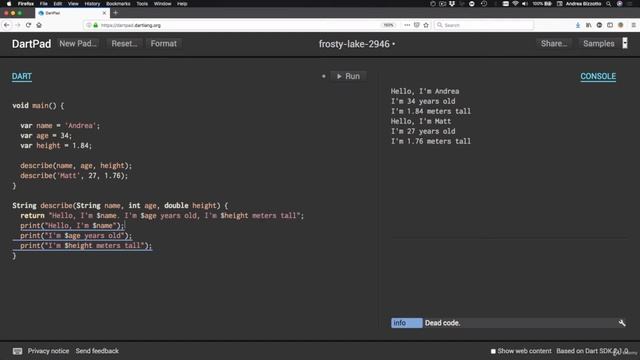Bookmark this page with the star
The width and height of the screenshot is (640, 360).
tap(426, 25)
